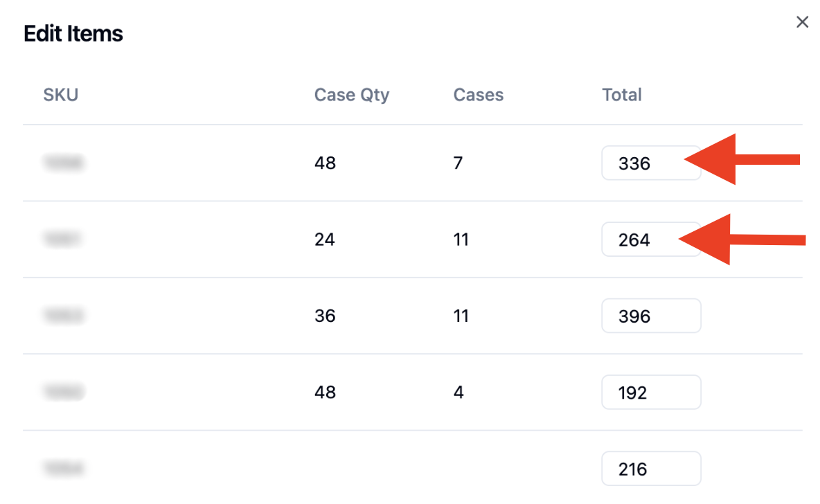Click the Total column header
820x504 pixels.
point(621,95)
